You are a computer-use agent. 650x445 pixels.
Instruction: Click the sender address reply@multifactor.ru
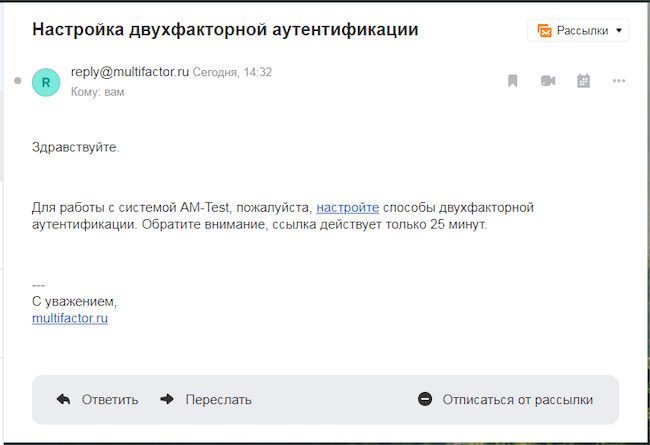(x=130, y=72)
